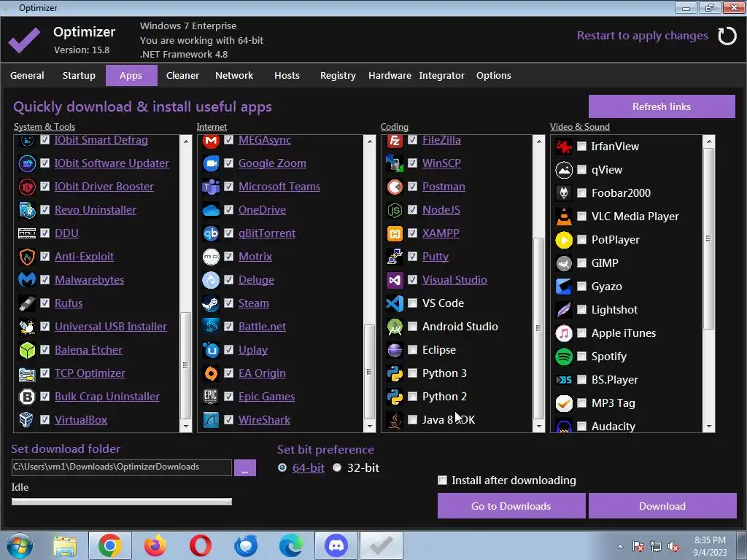Screen dimensions: 747x560
Task: Click the Go to Downloads button
Action: tap(511, 506)
